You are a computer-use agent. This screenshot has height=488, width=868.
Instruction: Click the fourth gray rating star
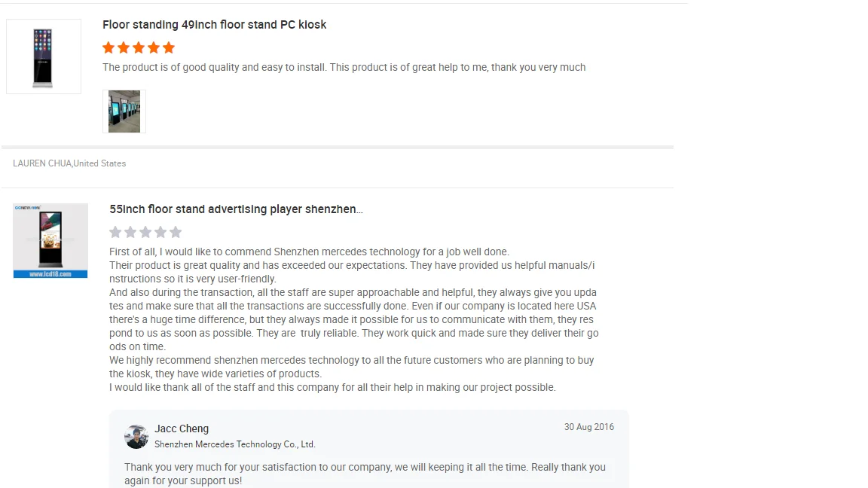click(160, 232)
